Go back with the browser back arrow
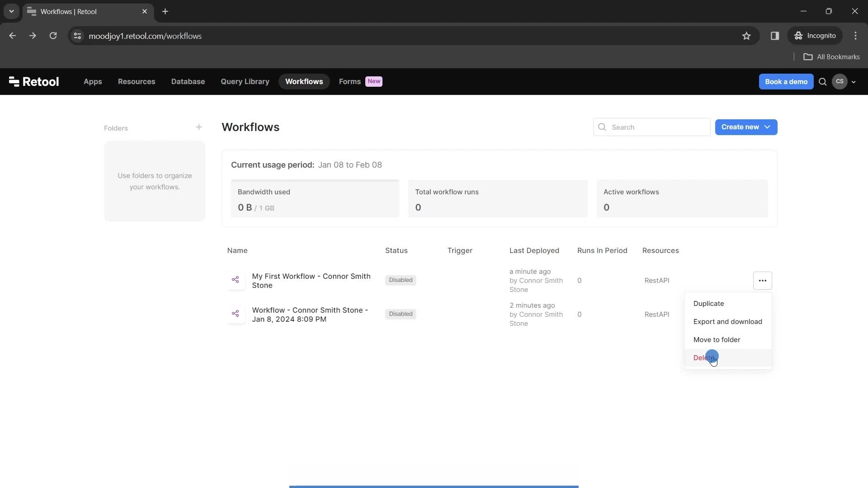Viewport: 868px width, 488px height. (x=13, y=36)
